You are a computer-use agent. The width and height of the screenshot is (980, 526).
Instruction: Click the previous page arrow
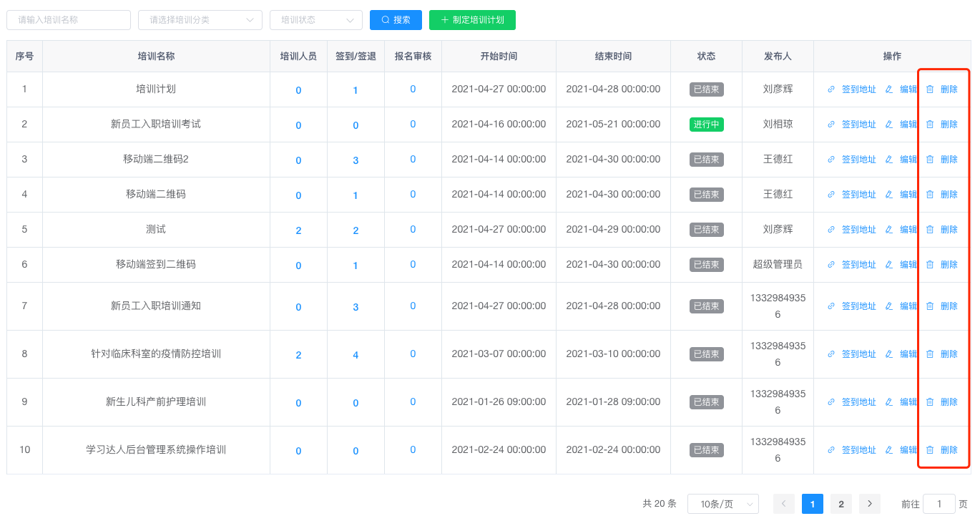point(784,504)
